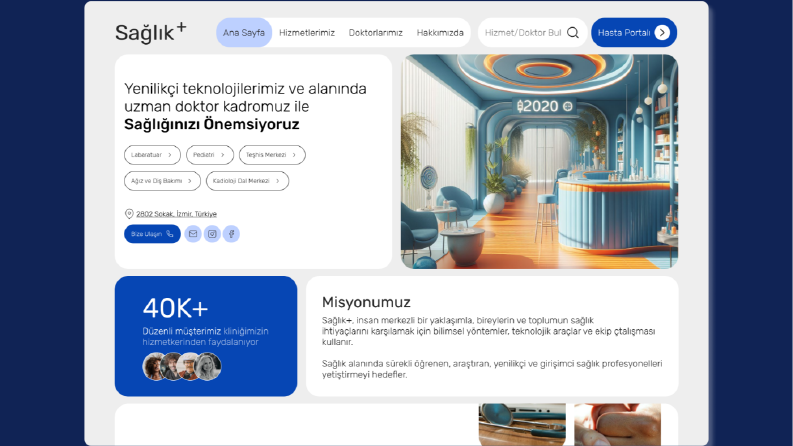Viewport: 793px width, 446px height.
Task: Click the Hizmet/Doktor Bul search field
Action: 532,32
